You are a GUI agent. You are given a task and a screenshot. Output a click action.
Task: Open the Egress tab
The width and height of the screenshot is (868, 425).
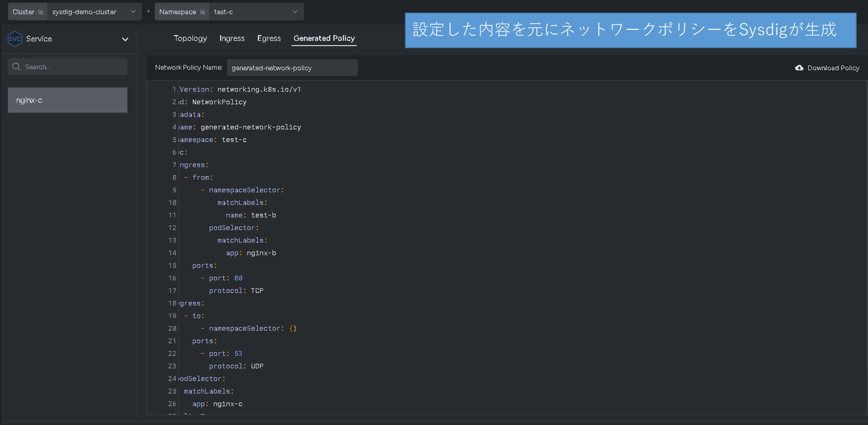(x=269, y=38)
